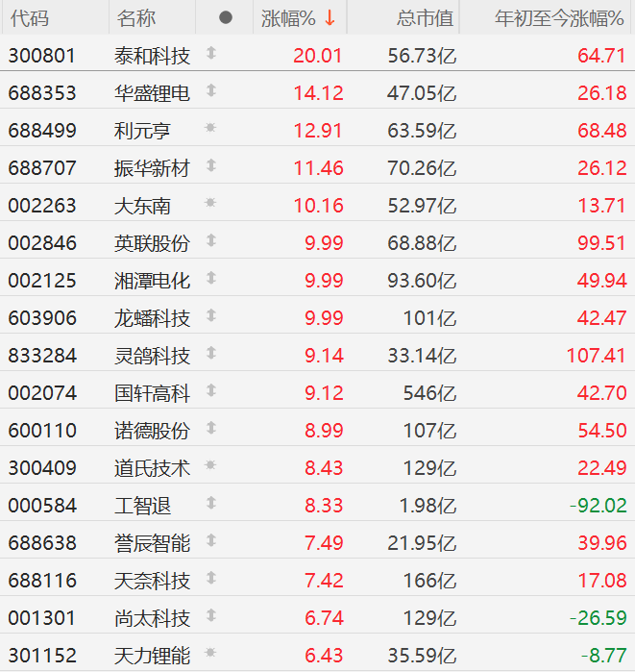This screenshot has width=635, height=672.
Task: Select stock name 诺德股份
Action: pos(152,431)
